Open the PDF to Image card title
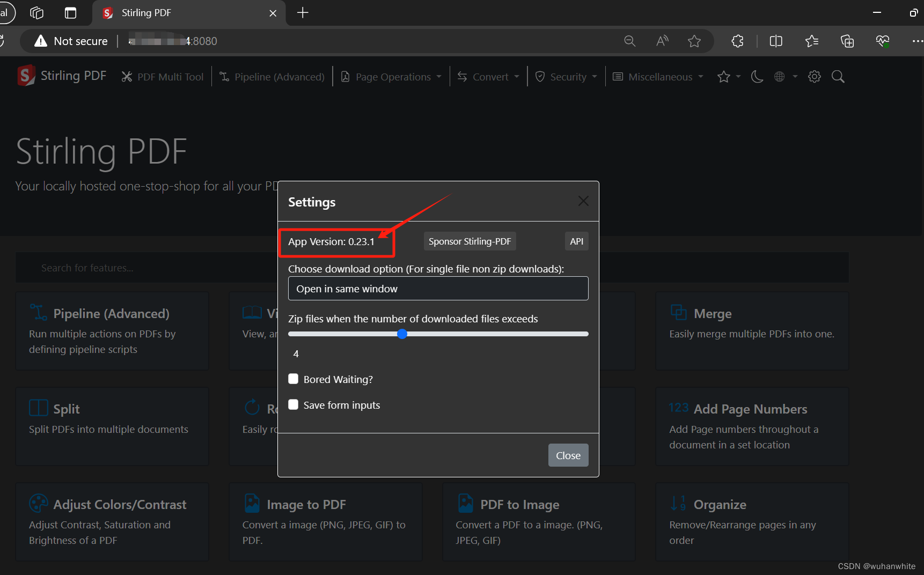This screenshot has height=575, width=924. (x=520, y=505)
